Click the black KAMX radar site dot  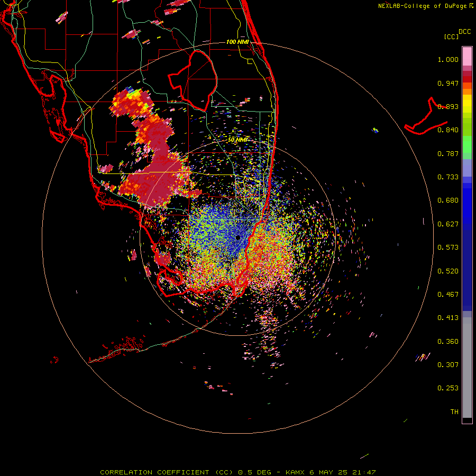[238, 237]
